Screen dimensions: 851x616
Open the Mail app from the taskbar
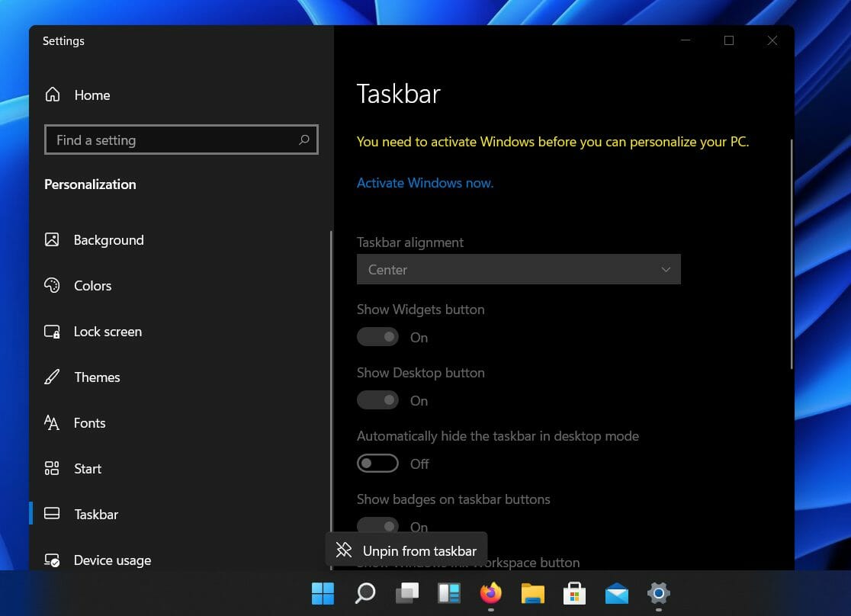tap(616, 593)
